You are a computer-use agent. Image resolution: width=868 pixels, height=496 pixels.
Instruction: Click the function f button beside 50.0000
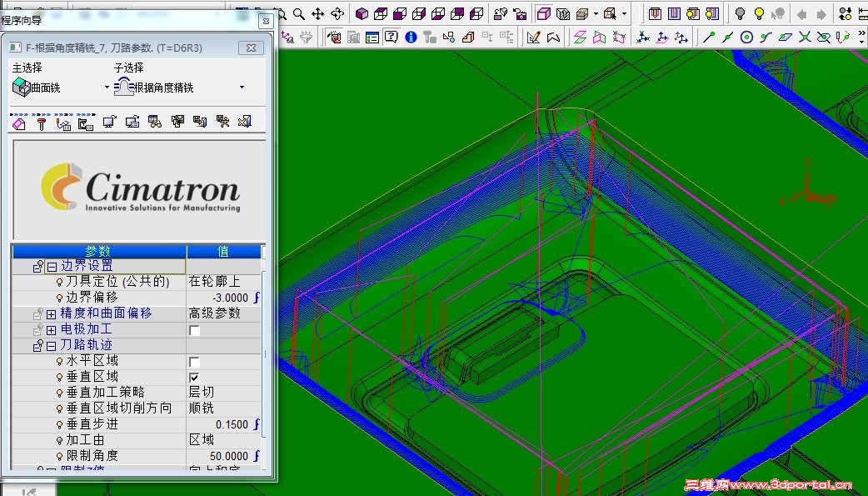click(x=257, y=455)
